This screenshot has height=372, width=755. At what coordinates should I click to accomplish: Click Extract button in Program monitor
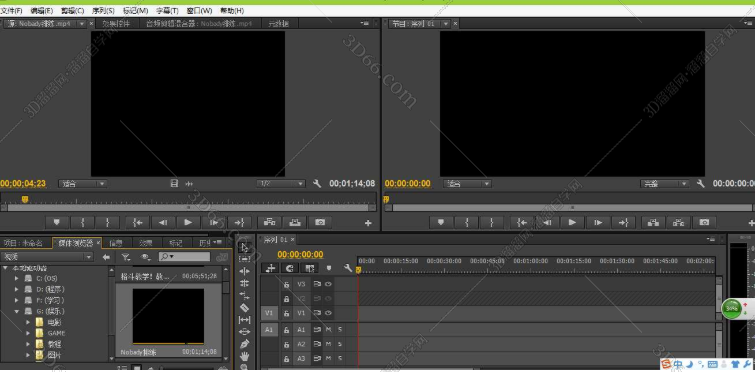[x=679, y=222]
